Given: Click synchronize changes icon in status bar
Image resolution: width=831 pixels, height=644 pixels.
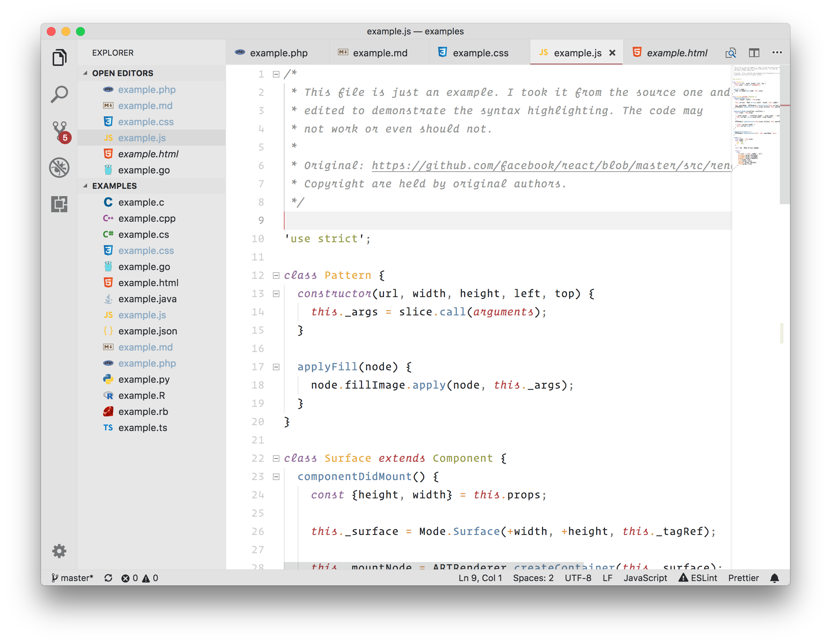Looking at the screenshot, I should (x=108, y=578).
